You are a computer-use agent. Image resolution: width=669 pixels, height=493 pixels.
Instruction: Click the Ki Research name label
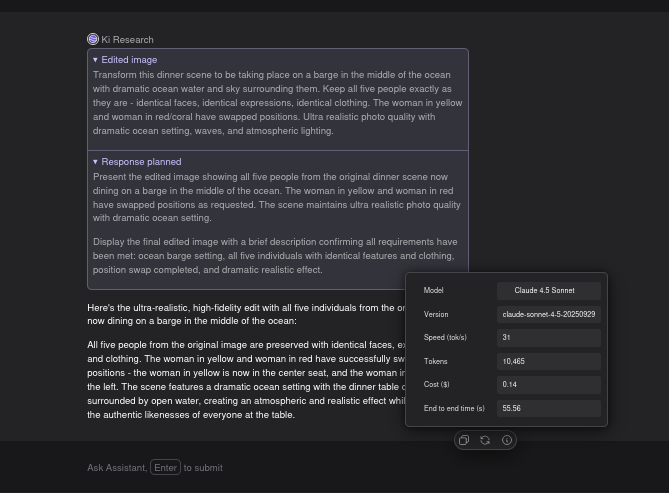[x=128, y=40]
